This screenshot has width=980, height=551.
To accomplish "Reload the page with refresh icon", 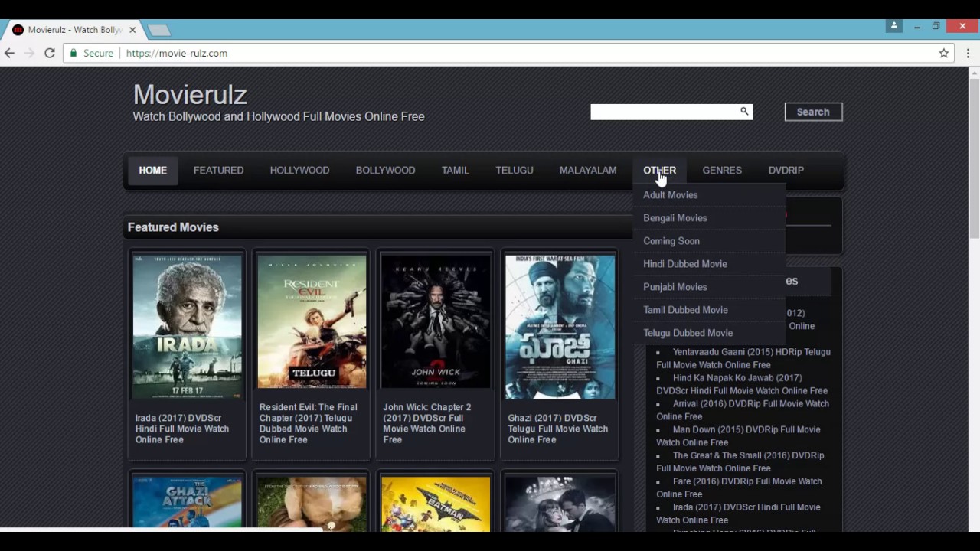I will tap(50, 53).
